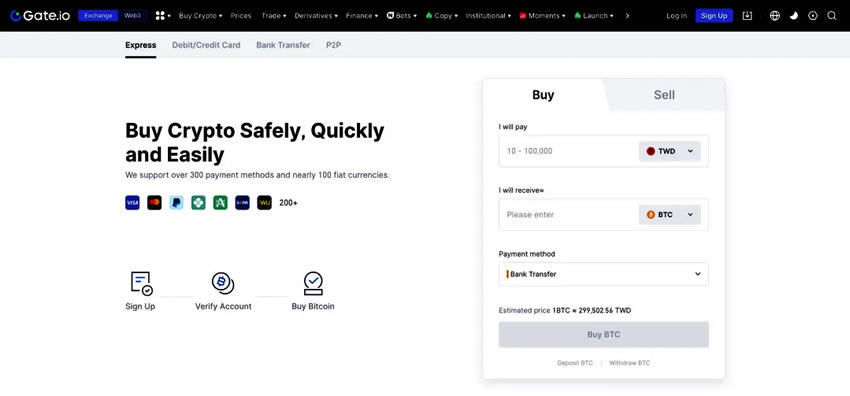Switch to the Web3 toggle
850x396 pixels.
tap(132, 16)
